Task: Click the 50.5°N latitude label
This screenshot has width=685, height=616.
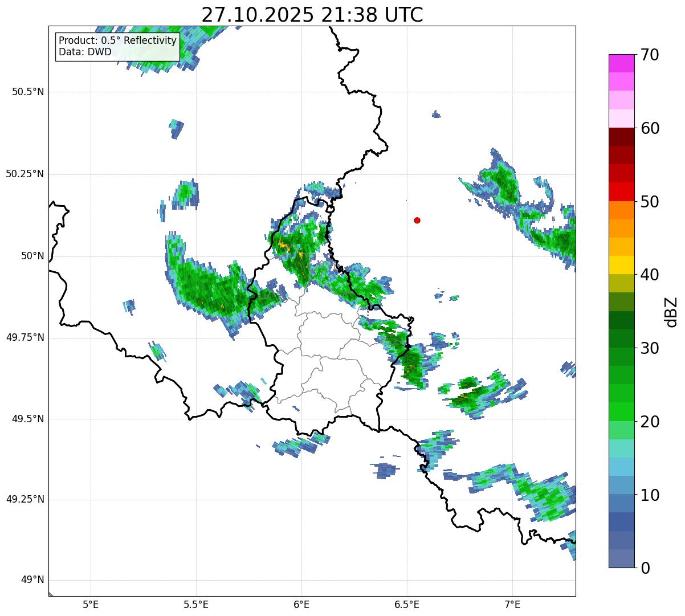Action: coord(28,92)
